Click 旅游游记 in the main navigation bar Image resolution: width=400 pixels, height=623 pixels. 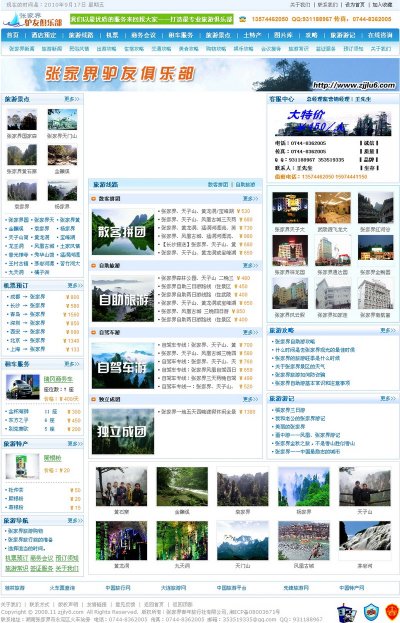coord(342,35)
